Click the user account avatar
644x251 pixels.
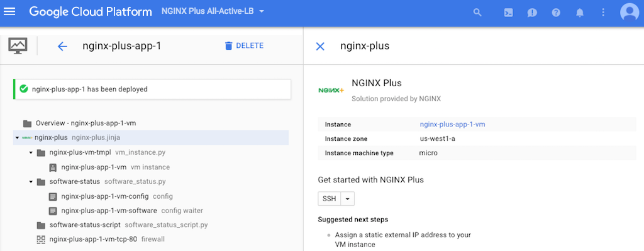[629, 12]
